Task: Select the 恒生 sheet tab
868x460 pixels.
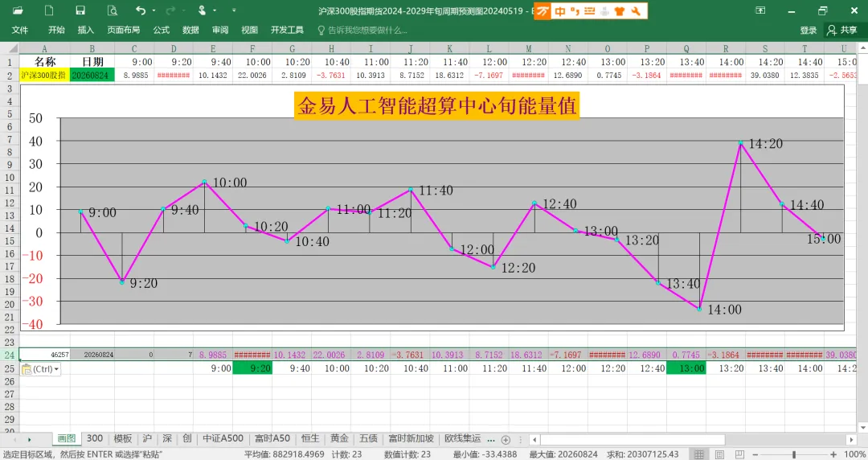Action: (310, 438)
